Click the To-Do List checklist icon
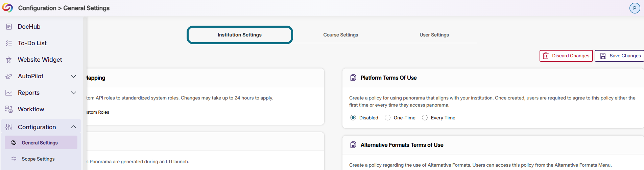The image size is (644, 170). [9, 43]
